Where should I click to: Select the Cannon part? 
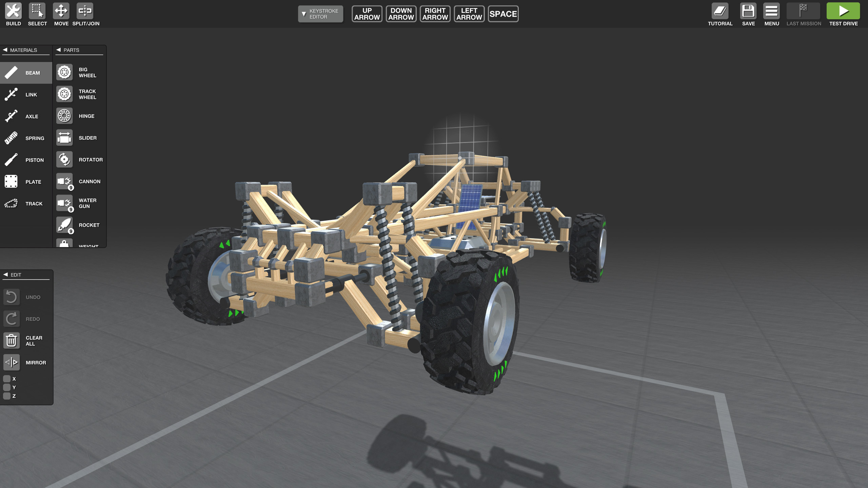80,181
